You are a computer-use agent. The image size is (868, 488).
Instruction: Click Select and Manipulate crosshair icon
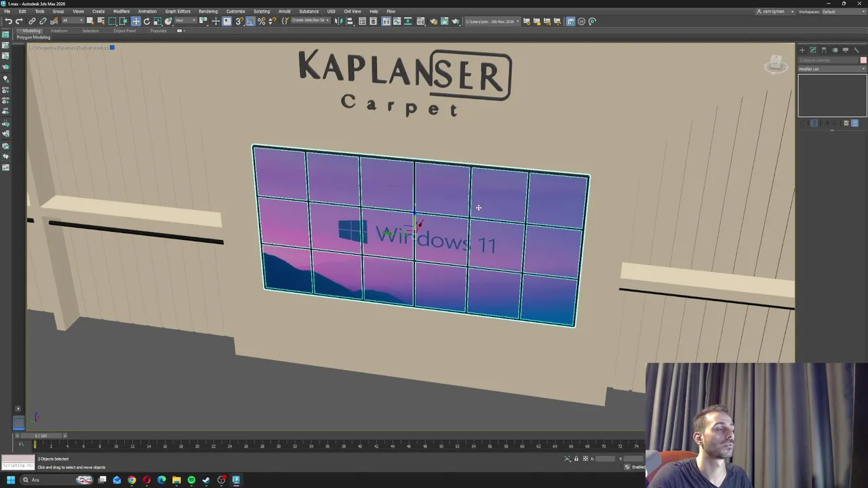(x=216, y=21)
